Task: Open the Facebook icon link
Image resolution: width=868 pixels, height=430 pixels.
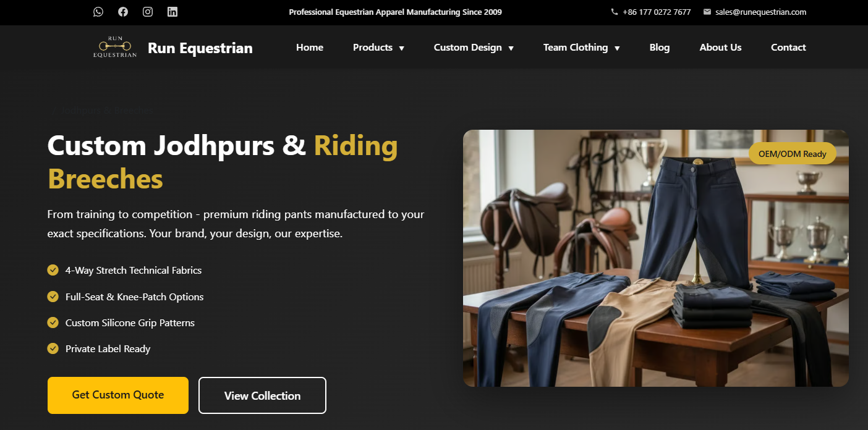Action: click(123, 12)
